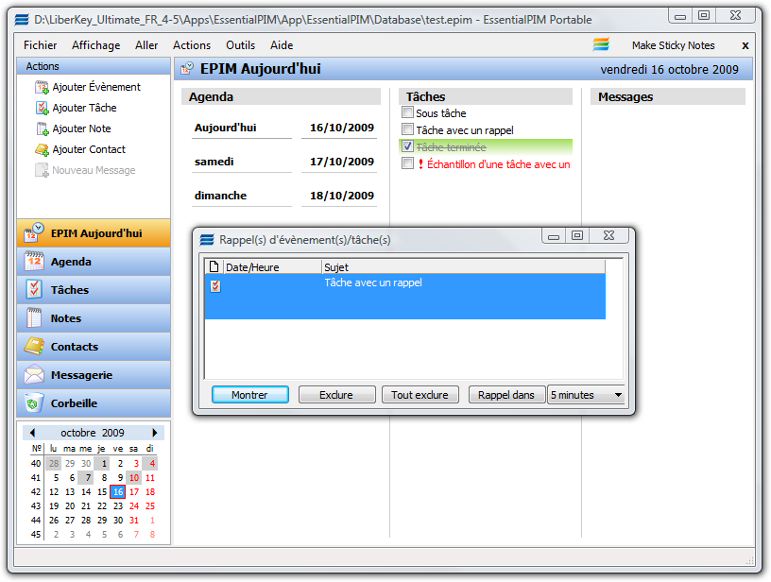771x582 pixels.
Task: Click the Agenda section header
Action: pos(281,97)
